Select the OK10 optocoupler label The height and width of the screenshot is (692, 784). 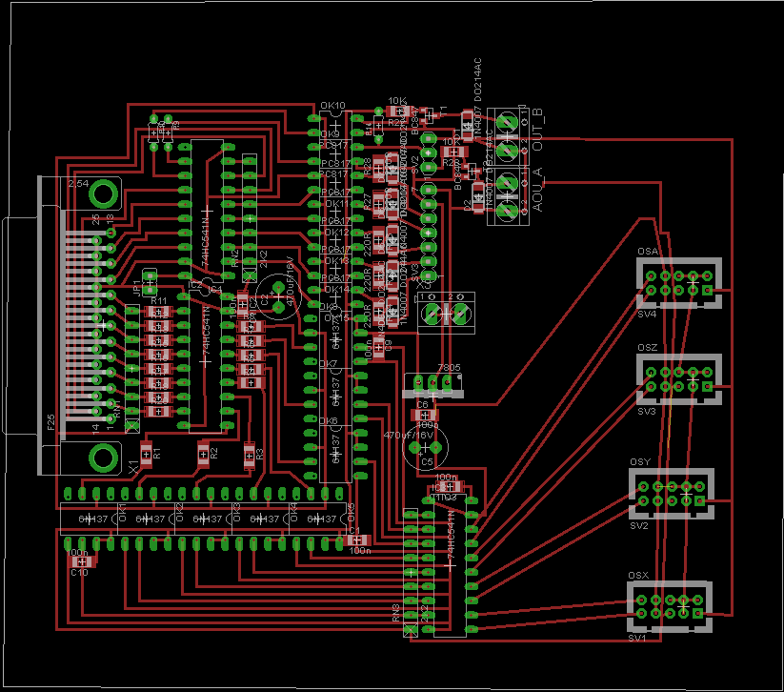point(332,106)
